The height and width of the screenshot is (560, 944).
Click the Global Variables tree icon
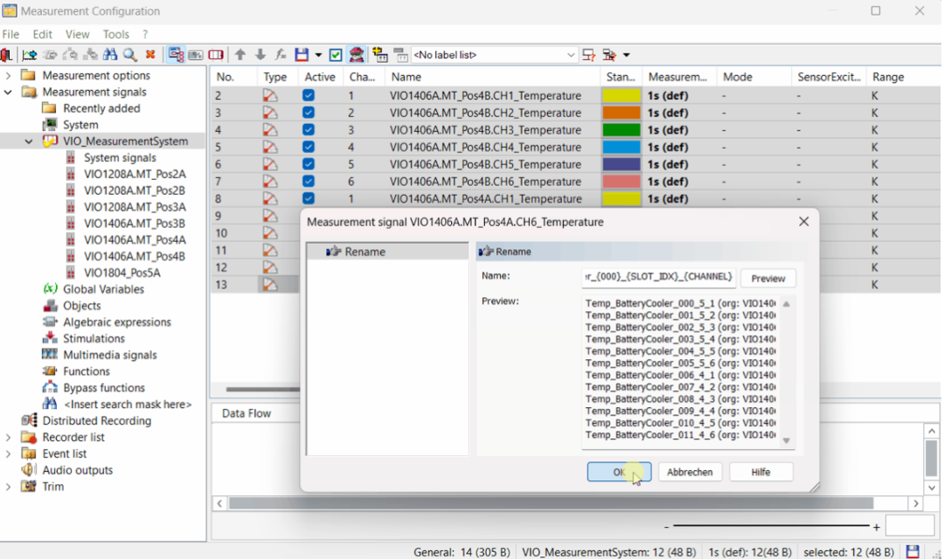tap(51, 289)
